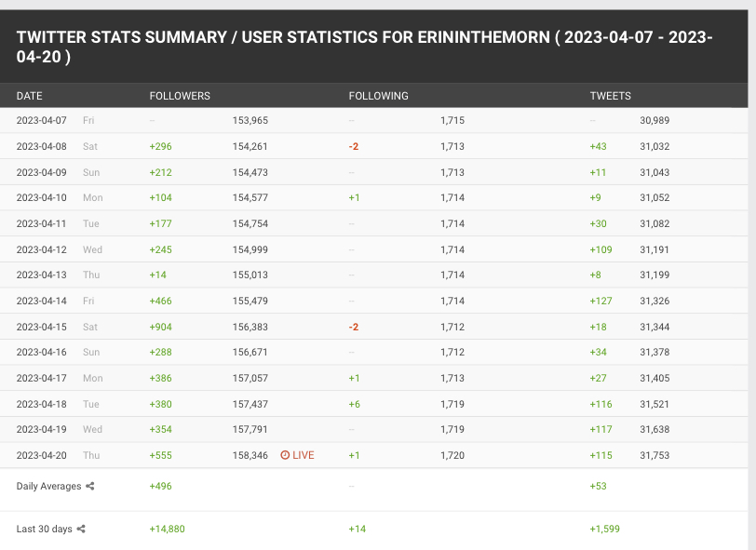Viewport: 756px width, 550px height.
Task: Select the date 2023-04-09
Action: point(42,172)
